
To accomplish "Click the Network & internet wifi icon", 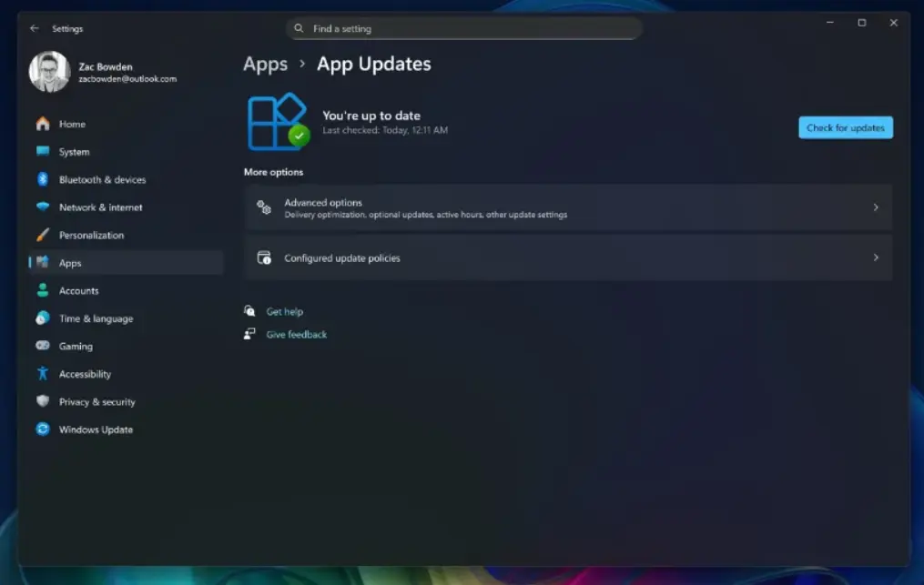I will (42, 207).
